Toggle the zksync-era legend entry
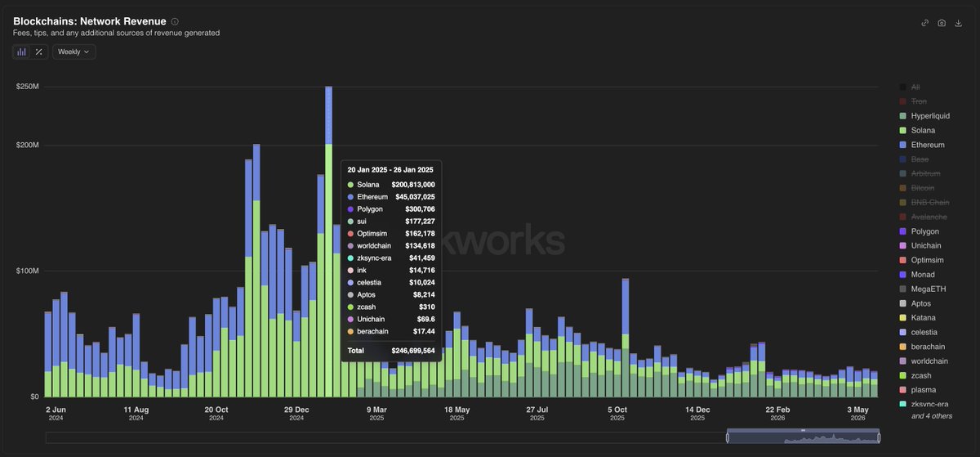Screen dimensions: 980x457 tap(924, 404)
